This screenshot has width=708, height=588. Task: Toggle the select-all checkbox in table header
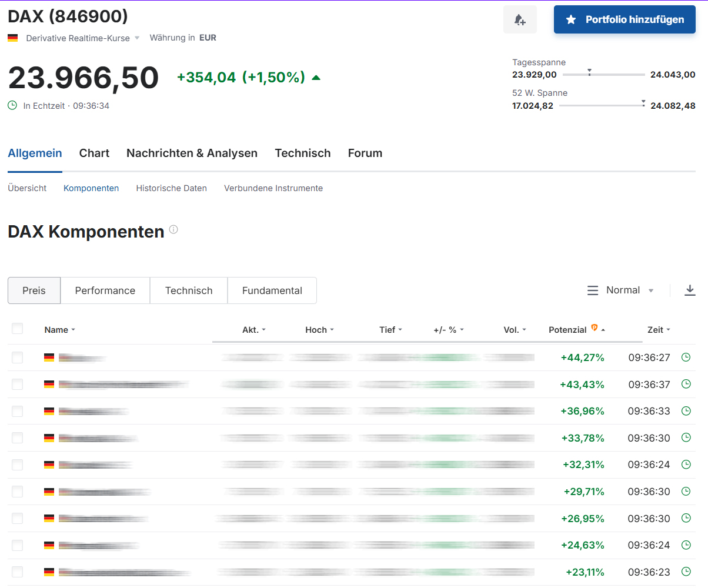click(x=17, y=329)
